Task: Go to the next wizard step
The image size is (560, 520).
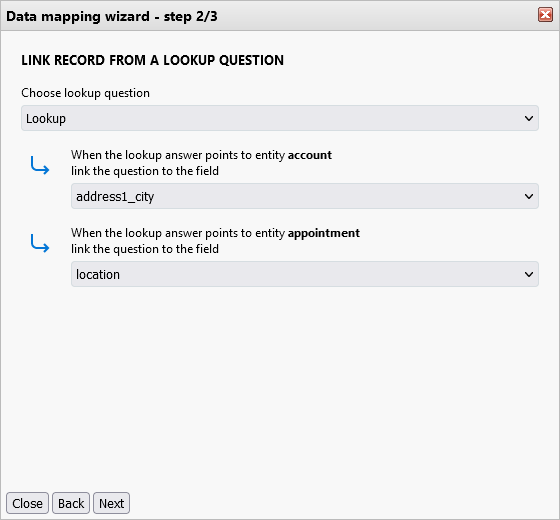Action: coord(111,503)
